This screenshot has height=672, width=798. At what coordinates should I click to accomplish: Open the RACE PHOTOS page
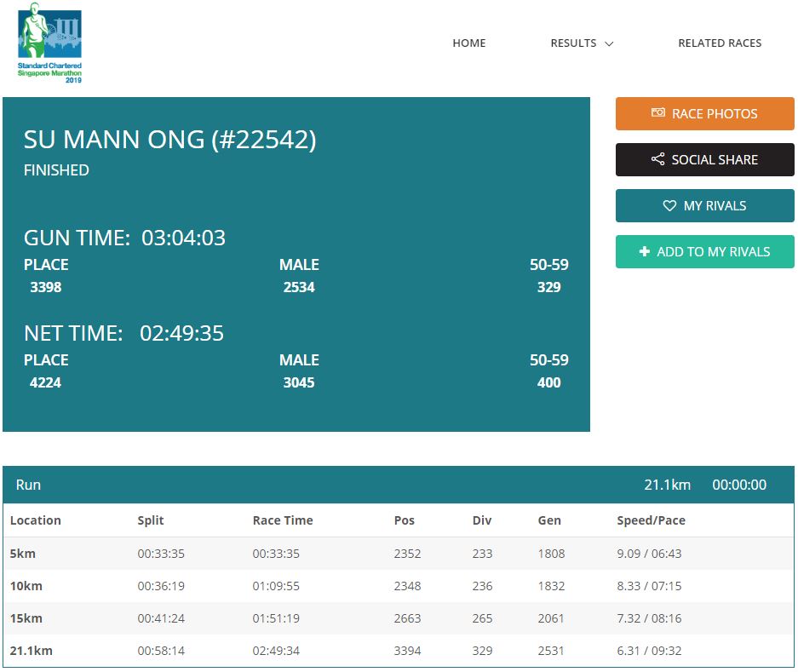click(x=704, y=113)
